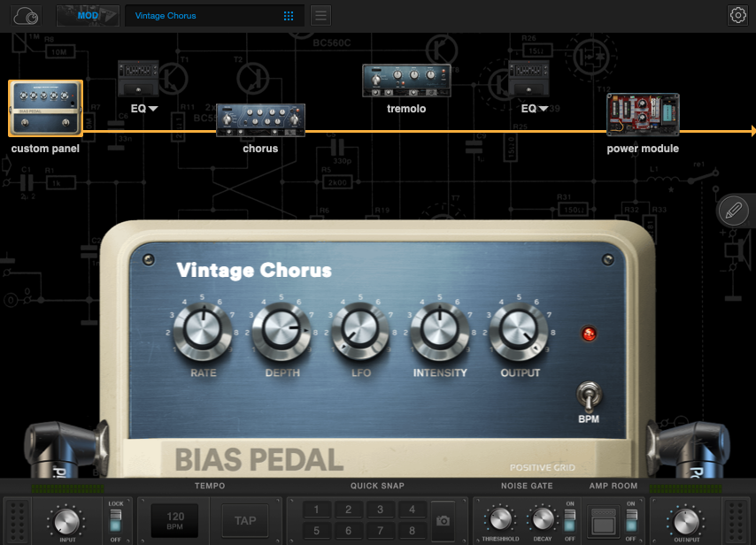Viewport: 756px width, 545px height.
Task: Click the pedal's OUTPUT knob
Action: tap(519, 330)
